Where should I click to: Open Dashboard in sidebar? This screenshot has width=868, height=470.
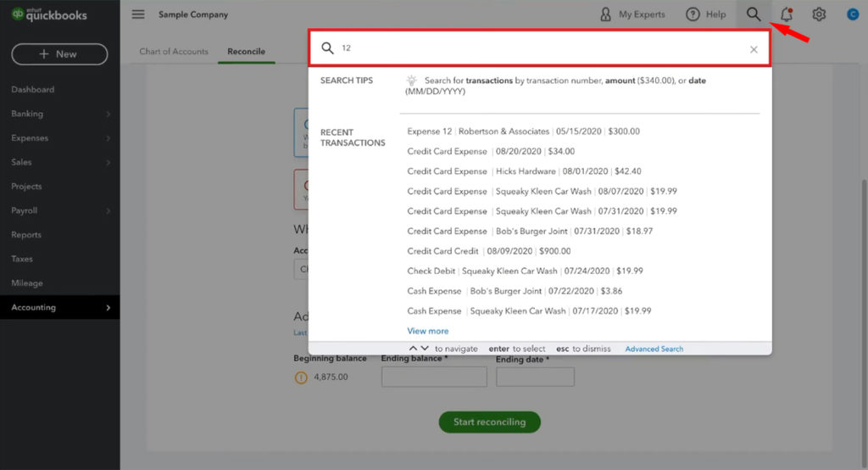tap(33, 89)
